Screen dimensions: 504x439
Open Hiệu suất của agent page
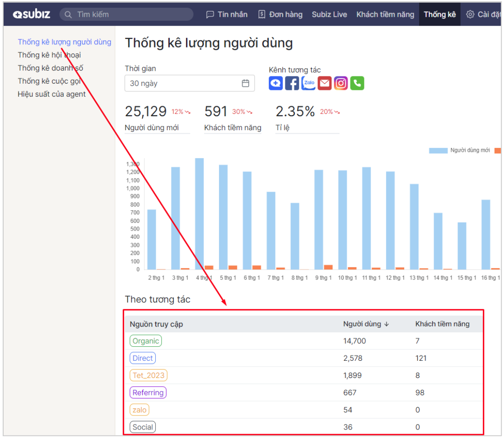click(x=51, y=94)
